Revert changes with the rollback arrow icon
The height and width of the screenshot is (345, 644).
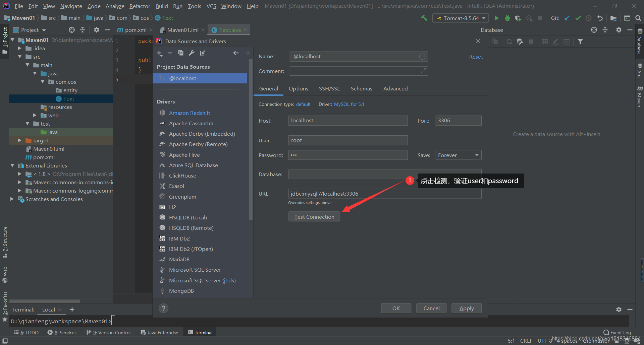[x=600, y=18]
